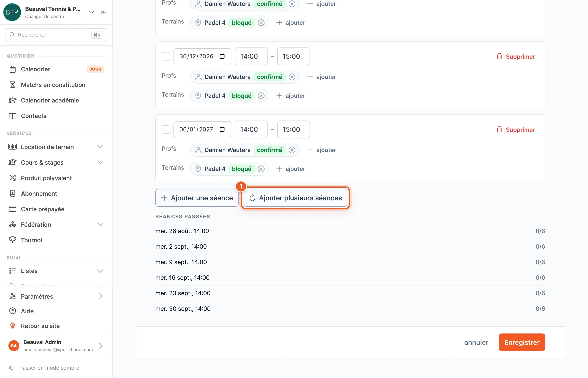Image resolution: width=588 pixels, height=378 pixels.
Task: Delete the 30/12/2026 session with Supprimer
Action: point(516,56)
